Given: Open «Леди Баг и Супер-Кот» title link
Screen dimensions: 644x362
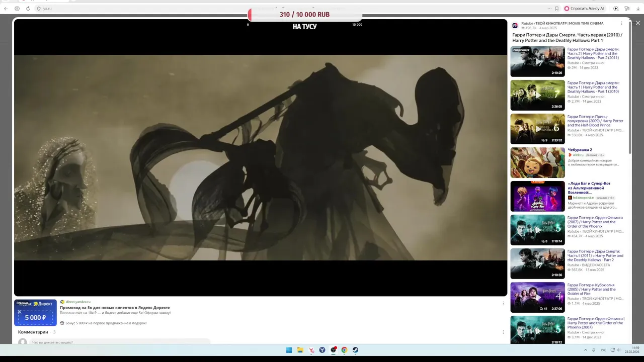Looking at the screenshot, I should [x=589, y=188].
